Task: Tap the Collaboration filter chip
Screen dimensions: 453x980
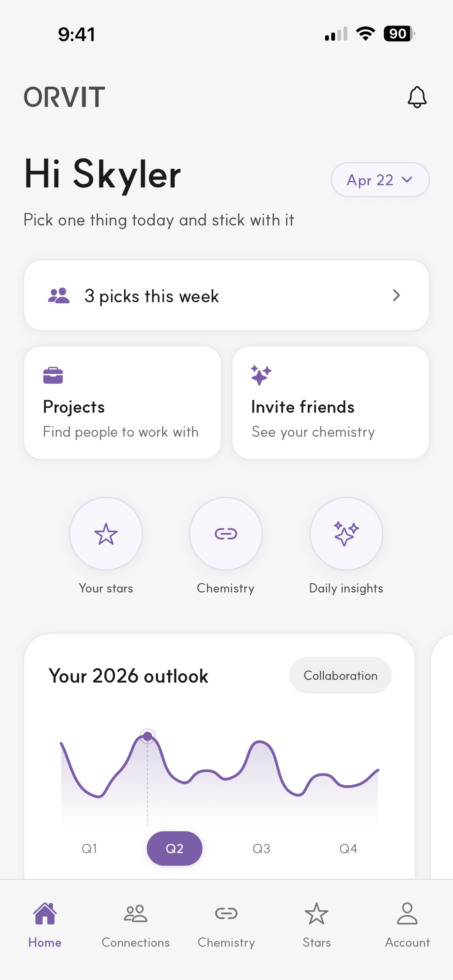Action: coord(340,675)
